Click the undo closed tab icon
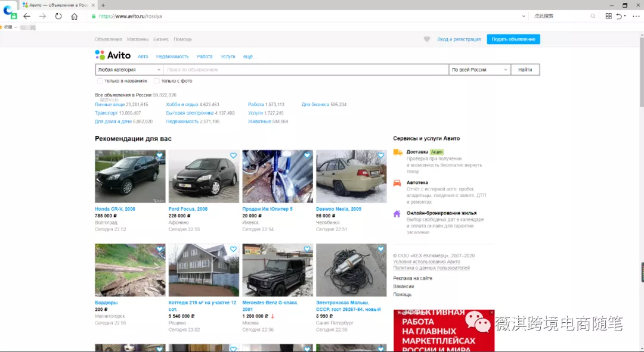Image resolution: width=644 pixels, height=352 pixels. pyautogui.click(x=620, y=16)
